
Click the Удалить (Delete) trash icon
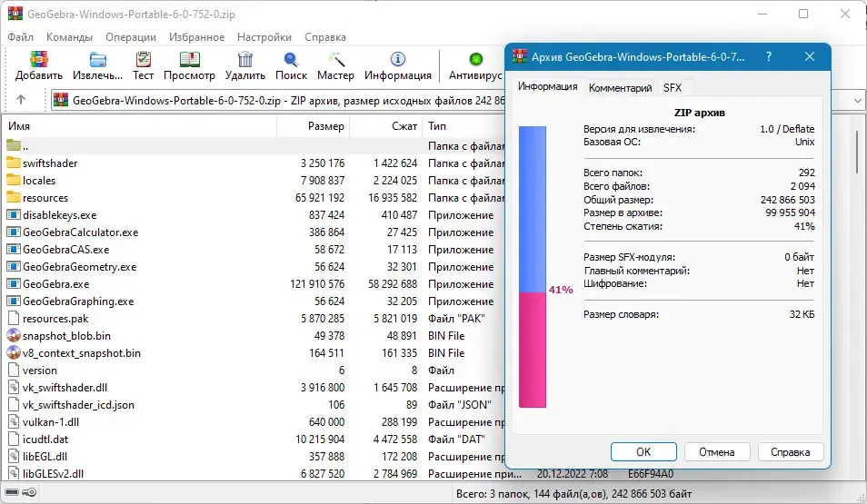pos(245,59)
